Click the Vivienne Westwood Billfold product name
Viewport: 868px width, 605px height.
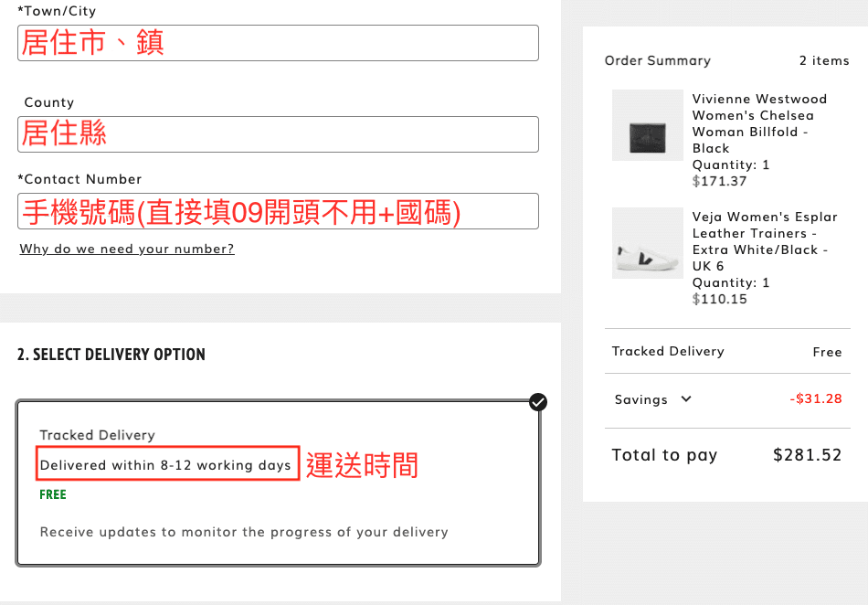click(x=758, y=123)
